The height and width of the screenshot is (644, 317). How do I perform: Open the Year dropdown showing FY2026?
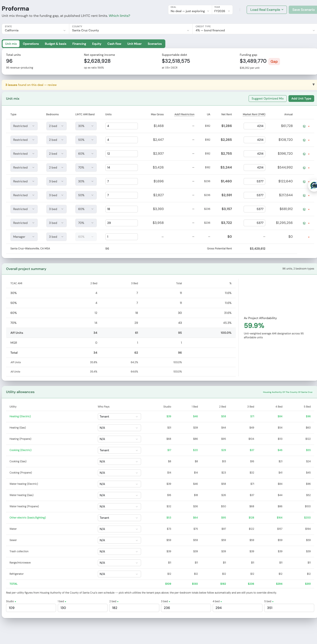coord(222,10)
